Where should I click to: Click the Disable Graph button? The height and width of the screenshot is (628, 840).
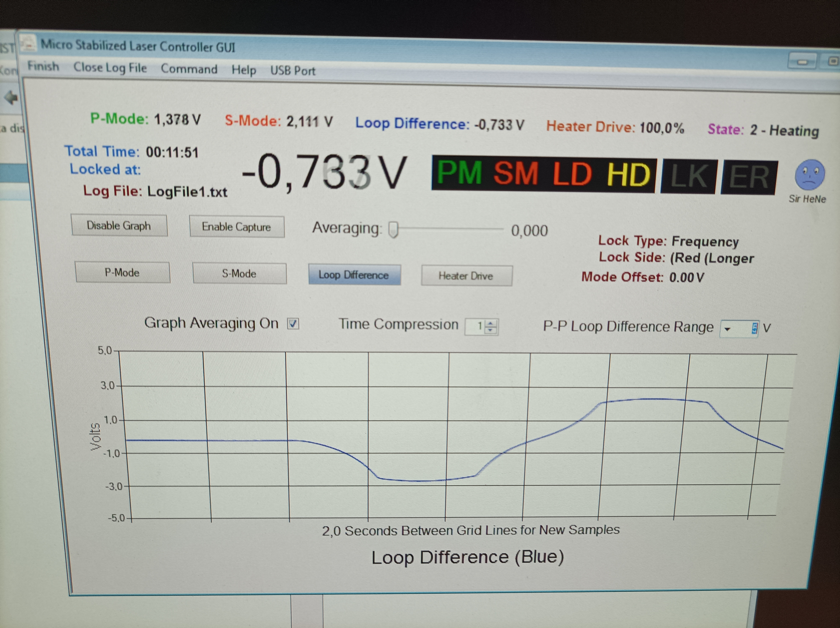pyautogui.click(x=119, y=226)
